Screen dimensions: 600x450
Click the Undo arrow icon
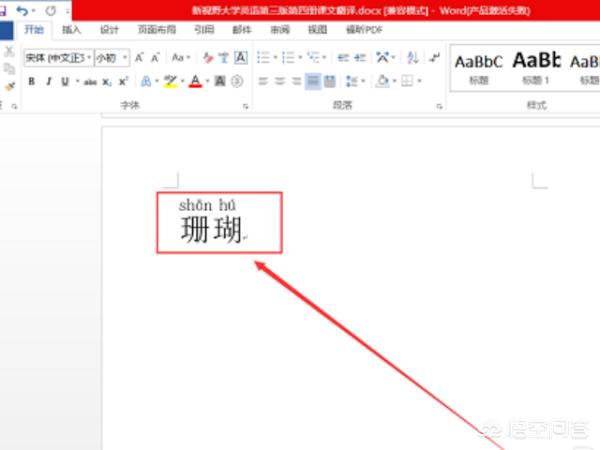tap(24, 10)
